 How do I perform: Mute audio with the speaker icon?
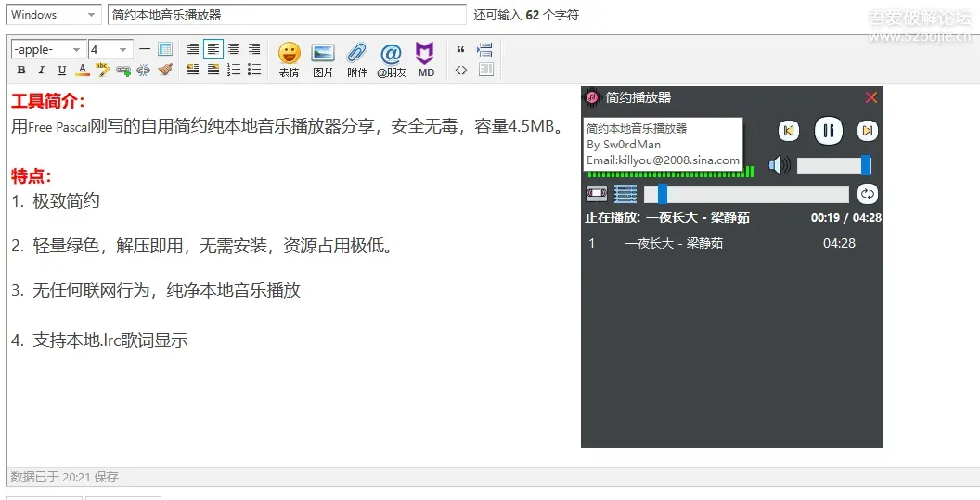click(779, 166)
